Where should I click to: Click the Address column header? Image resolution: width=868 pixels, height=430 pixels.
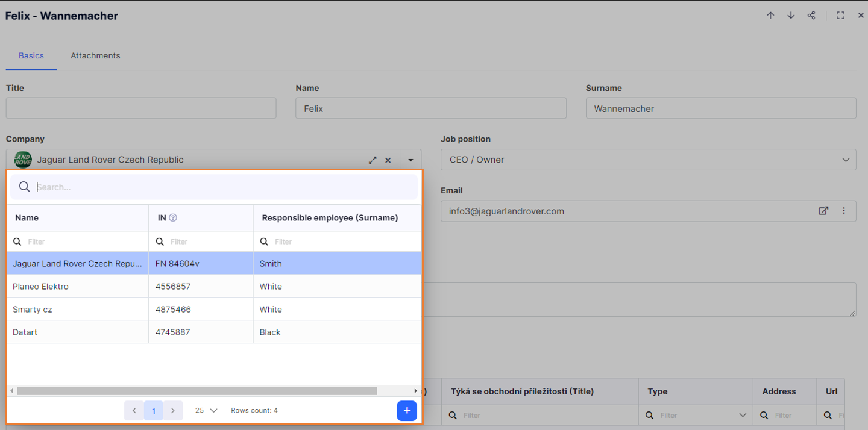pyautogui.click(x=785, y=391)
